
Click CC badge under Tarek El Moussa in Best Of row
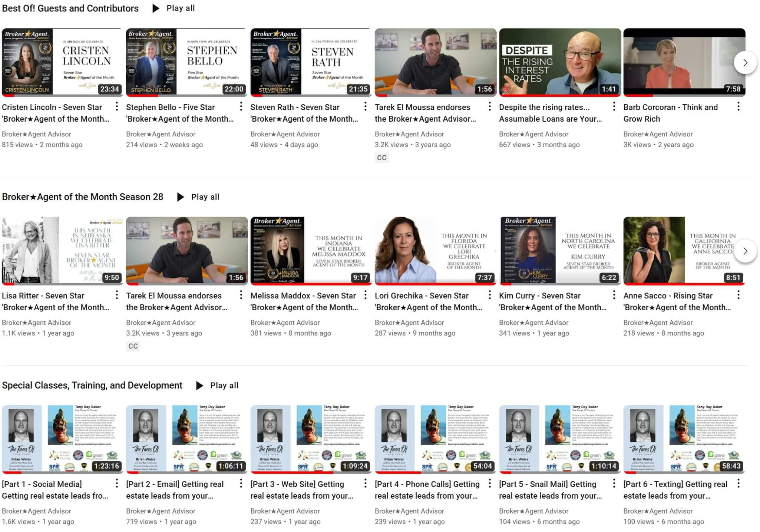tap(381, 158)
